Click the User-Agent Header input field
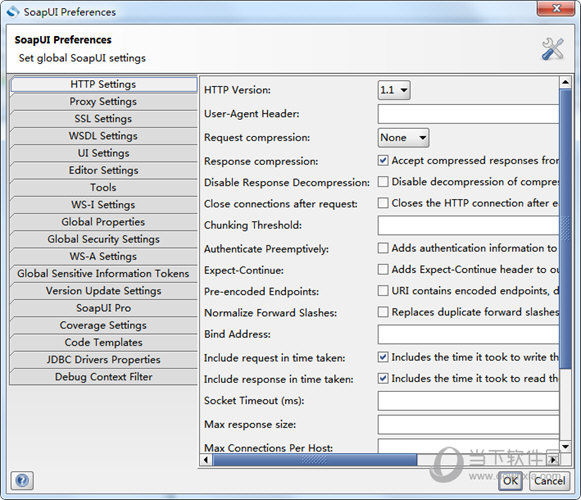 pyautogui.click(x=468, y=114)
